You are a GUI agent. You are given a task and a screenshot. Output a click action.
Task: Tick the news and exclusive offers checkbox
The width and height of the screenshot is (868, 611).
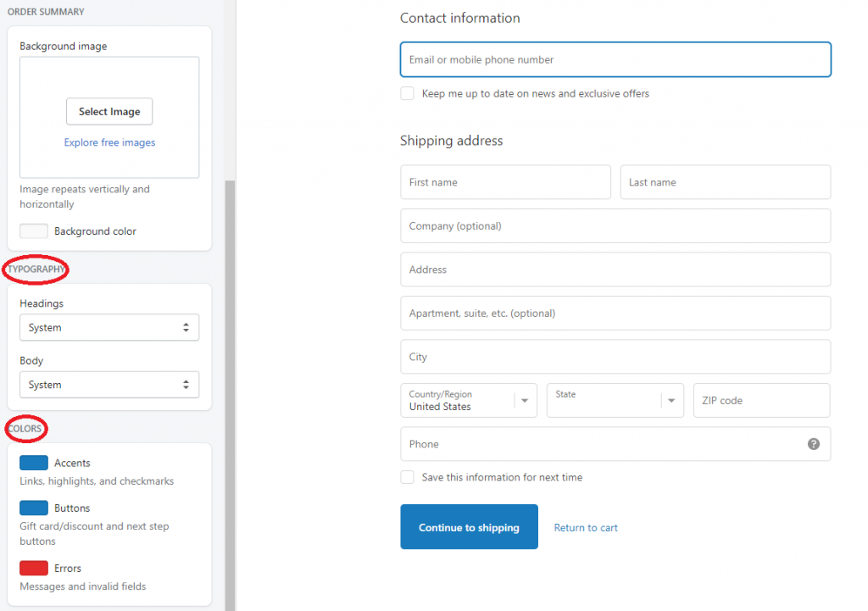(x=407, y=93)
